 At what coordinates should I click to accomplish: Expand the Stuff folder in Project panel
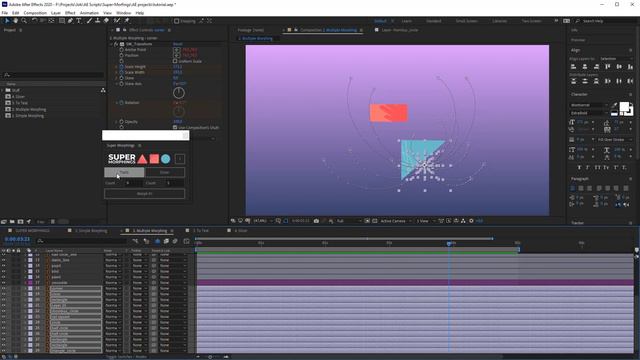coord(2,90)
